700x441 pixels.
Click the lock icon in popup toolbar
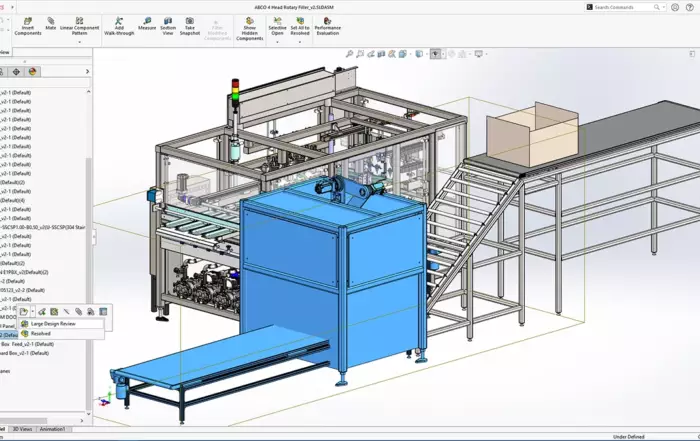pos(91,312)
